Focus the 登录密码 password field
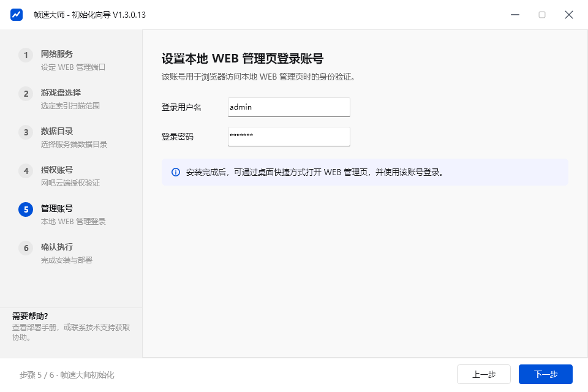 click(288, 137)
